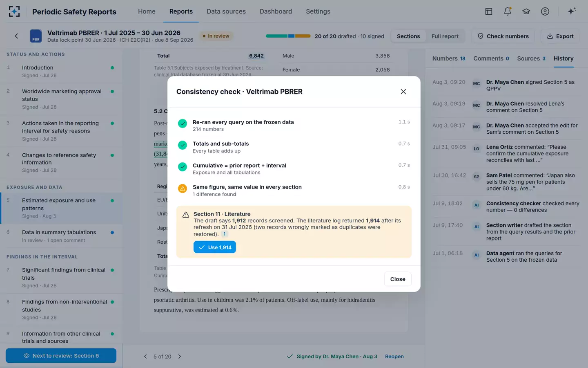Open footnote reference 1 in Section 11 alert
This screenshot has width=588, height=368.
coord(224,234)
